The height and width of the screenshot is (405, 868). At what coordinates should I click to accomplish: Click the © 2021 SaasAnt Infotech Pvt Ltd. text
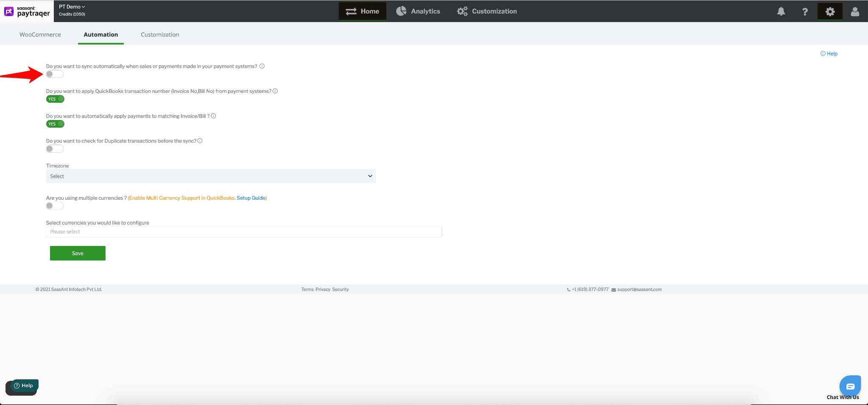coord(69,290)
